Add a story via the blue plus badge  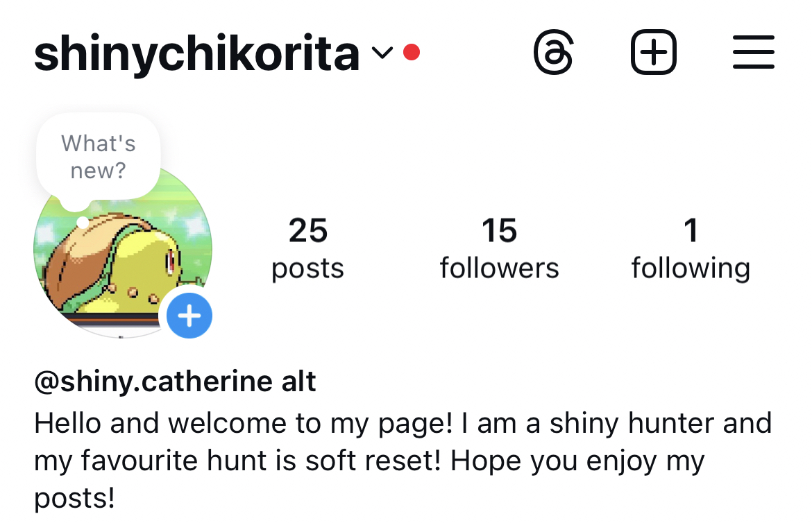click(x=189, y=316)
